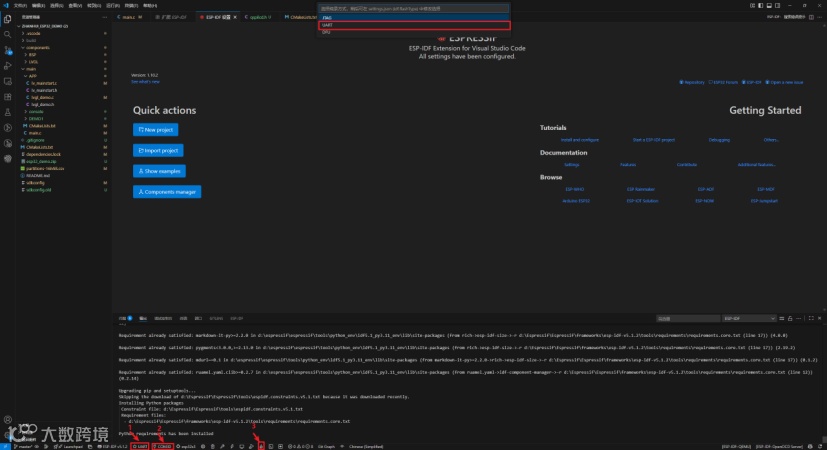Viewport: 828px width, 450px height.
Task: Toggle the output scroll lock icon
Action: click(x=790, y=318)
